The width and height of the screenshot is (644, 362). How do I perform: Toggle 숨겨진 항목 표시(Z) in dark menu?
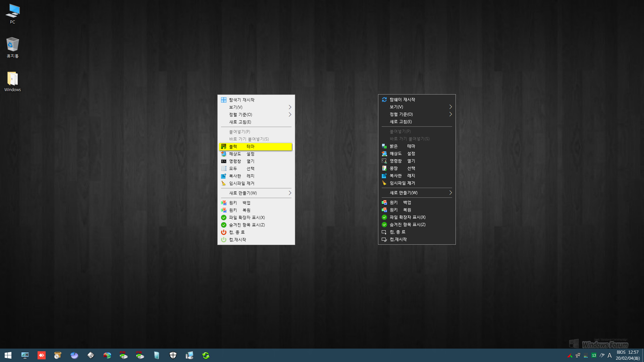[x=417, y=225]
